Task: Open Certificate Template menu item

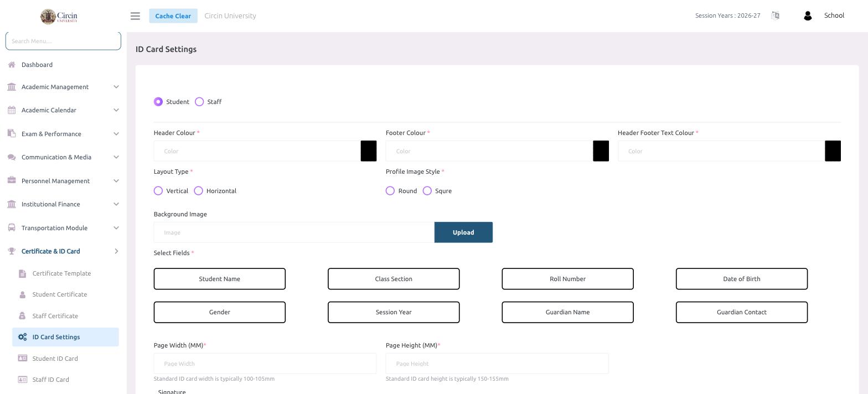Action: (x=61, y=273)
